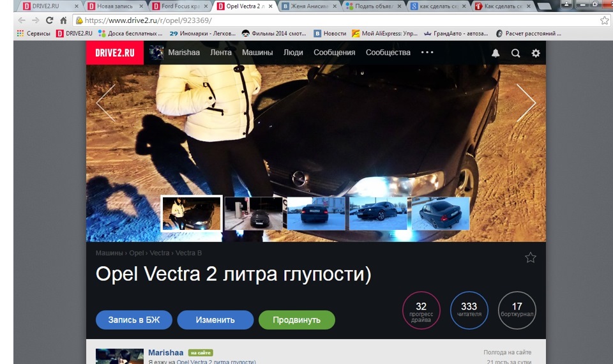Screen dimensions: 613x364
Task: Open Новости VK bookmark
Action: click(330, 34)
